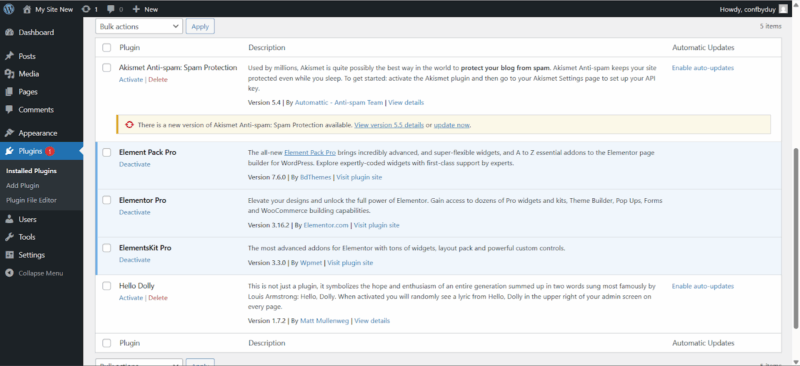Activate the Akismet Anti-spam plugin
Viewport: 800px width, 366px height.
click(x=131, y=80)
